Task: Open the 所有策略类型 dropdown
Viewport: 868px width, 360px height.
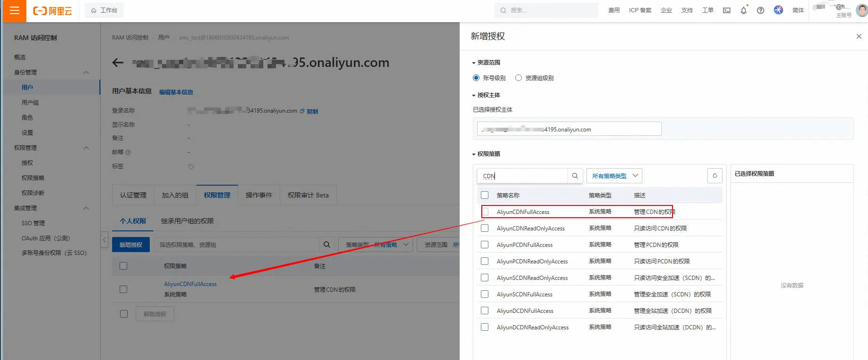Action: pos(614,176)
